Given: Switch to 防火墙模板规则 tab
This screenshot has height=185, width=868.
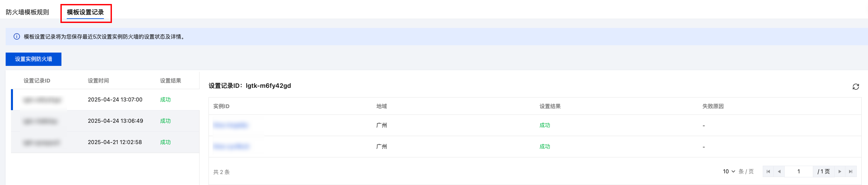Looking at the screenshot, I should (27, 12).
